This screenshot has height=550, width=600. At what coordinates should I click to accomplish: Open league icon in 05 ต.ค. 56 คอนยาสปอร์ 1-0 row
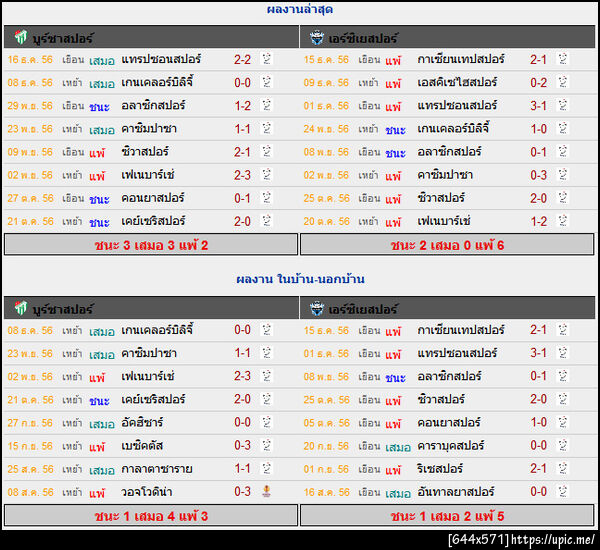pyautogui.click(x=562, y=422)
